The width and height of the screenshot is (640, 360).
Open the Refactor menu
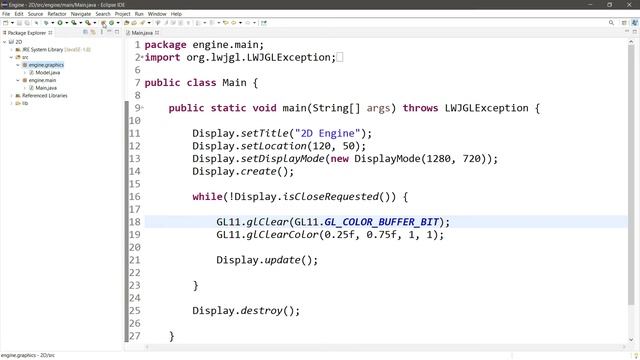(57, 14)
